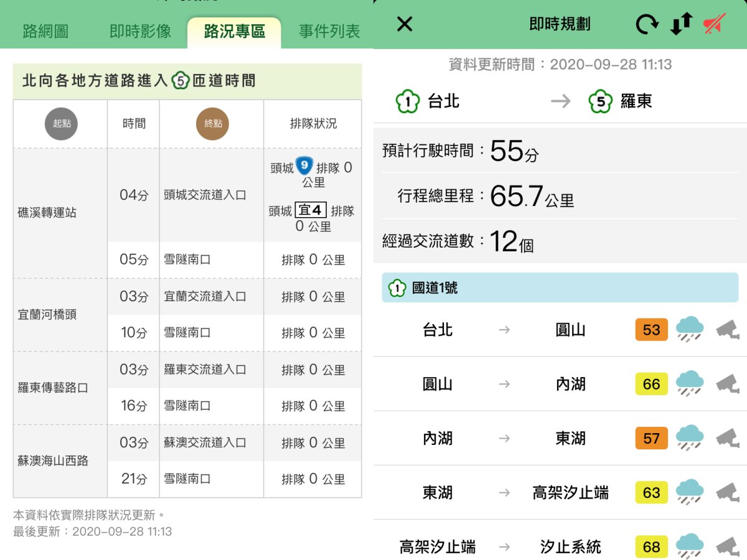Image resolution: width=747 pixels, height=560 pixels.
Task: Tap the 礁溪轉運站 starting point row
Action: click(x=47, y=213)
